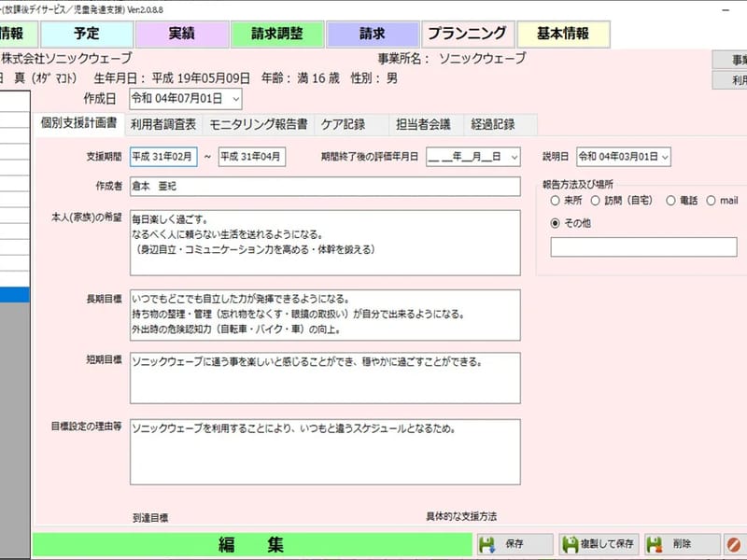Click the 具体的な支援方法 column label
This screenshot has width=747, height=560.
click(461, 517)
